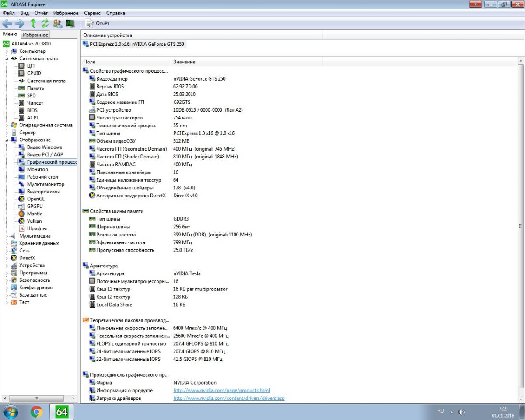Open the Вид menu
The image size is (525, 420).
(x=24, y=13)
